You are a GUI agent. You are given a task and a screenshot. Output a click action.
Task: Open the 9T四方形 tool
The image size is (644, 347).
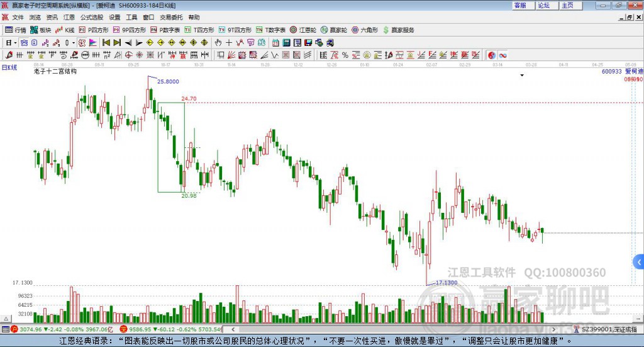coord(235,30)
